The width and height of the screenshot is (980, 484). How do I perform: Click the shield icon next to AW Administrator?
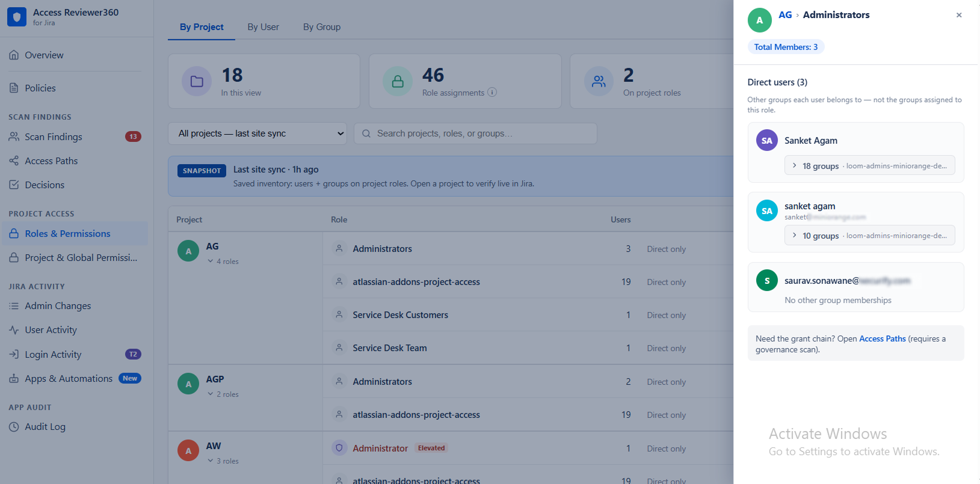pos(339,448)
